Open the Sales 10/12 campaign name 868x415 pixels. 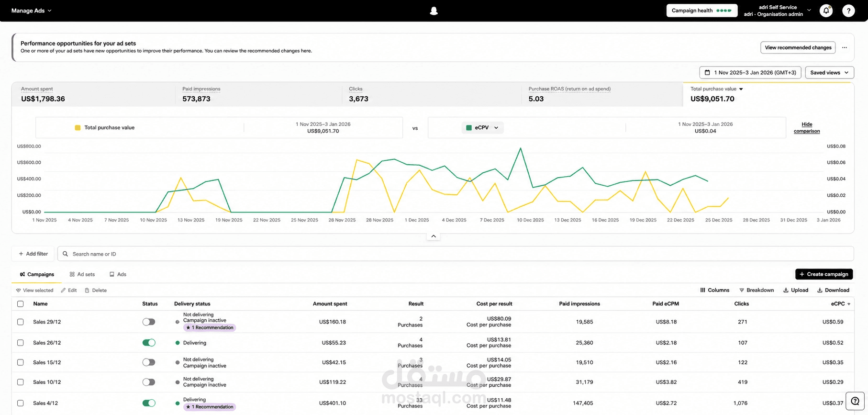pyautogui.click(x=47, y=382)
